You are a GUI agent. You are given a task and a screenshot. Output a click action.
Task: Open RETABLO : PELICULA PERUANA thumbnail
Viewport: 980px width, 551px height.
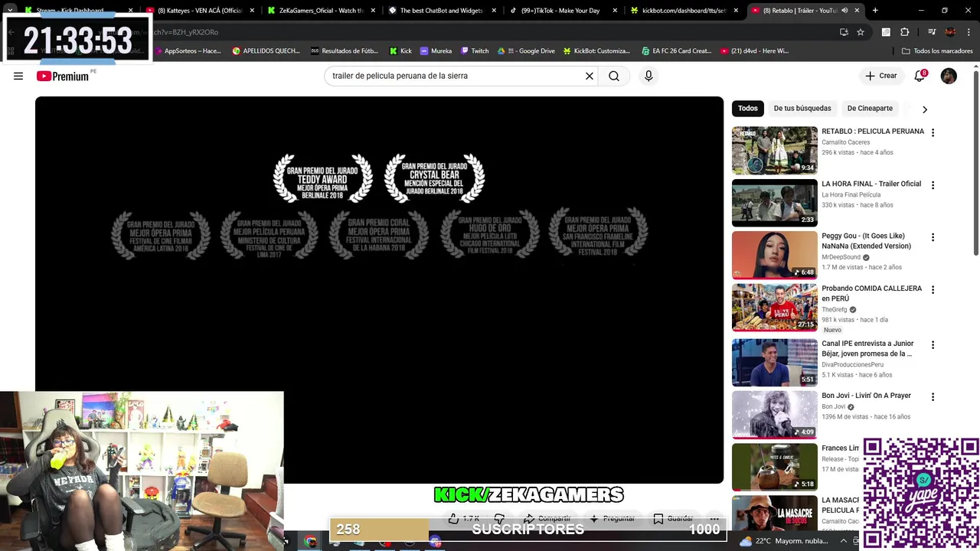coord(775,150)
